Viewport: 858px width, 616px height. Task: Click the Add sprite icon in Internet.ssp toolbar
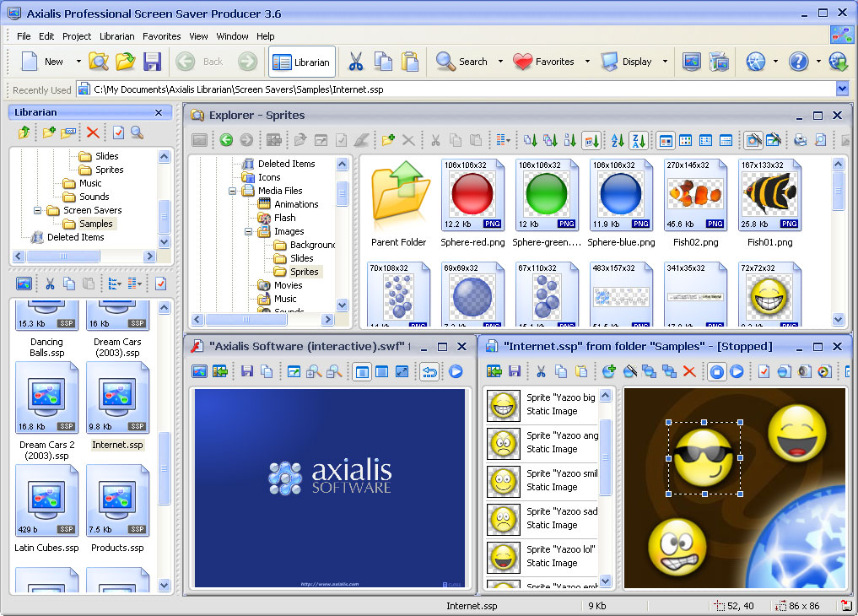pos(608,372)
